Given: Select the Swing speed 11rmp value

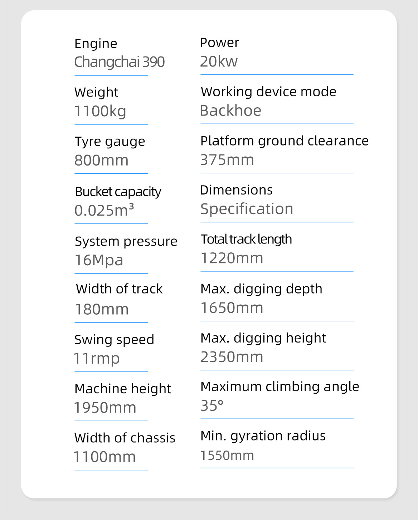Looking at the screenshot, I should point(97,359).
